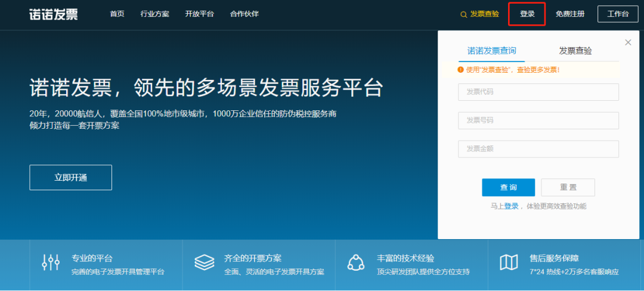The width and height of the screenshot is (644, 291).
Task: Close the invoice query panel
Action: point(628,42)
